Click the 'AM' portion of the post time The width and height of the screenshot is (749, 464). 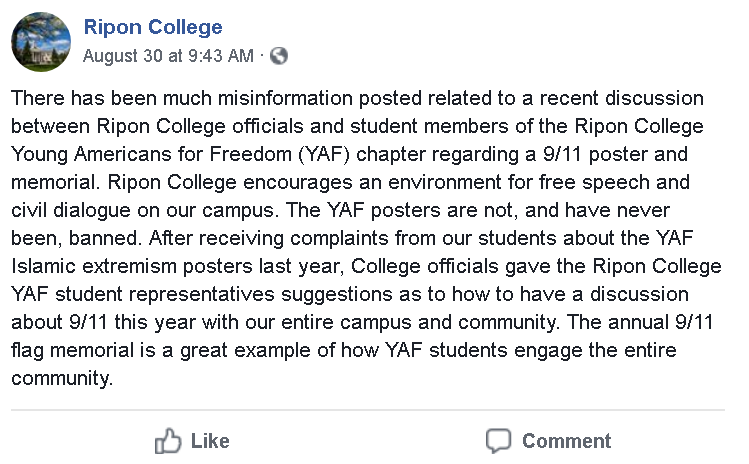coord(240,56)
